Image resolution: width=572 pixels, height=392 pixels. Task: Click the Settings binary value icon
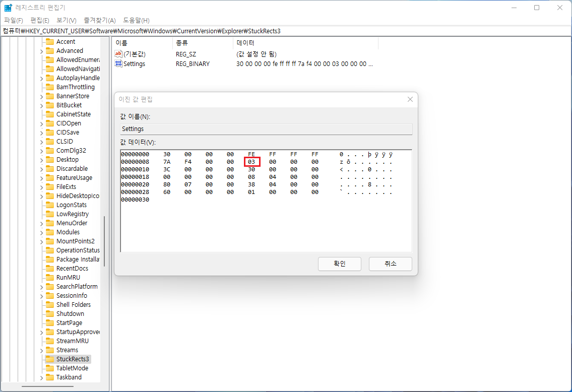(x=118, y=64)
